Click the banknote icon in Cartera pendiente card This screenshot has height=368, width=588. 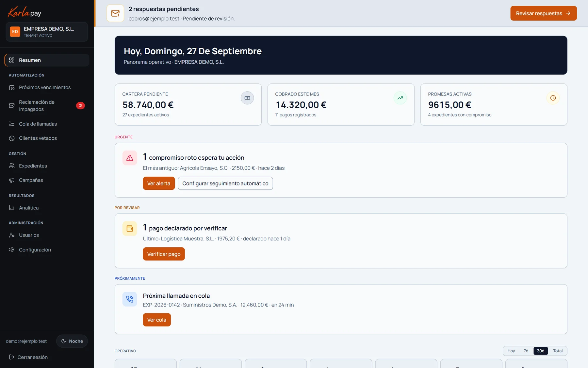click(247, 98)
